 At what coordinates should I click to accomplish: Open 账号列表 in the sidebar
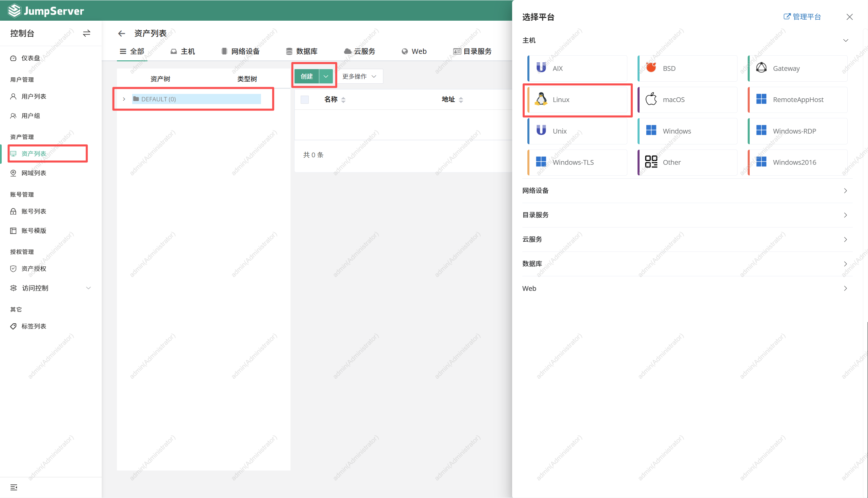(34, 212)
